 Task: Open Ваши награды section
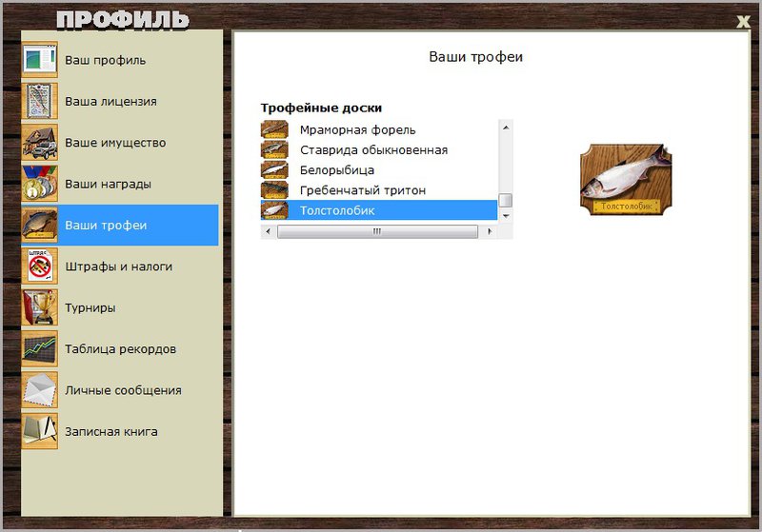[x=120, y=184]
